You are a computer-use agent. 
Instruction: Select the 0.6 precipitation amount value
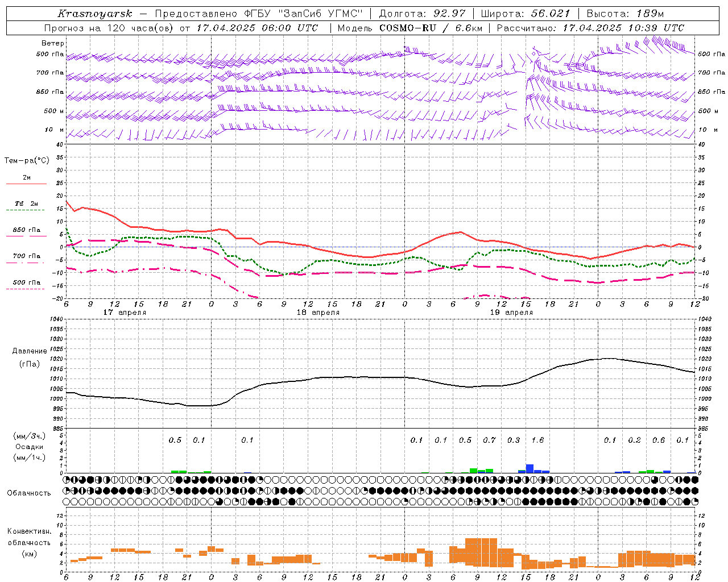(659, 440)
